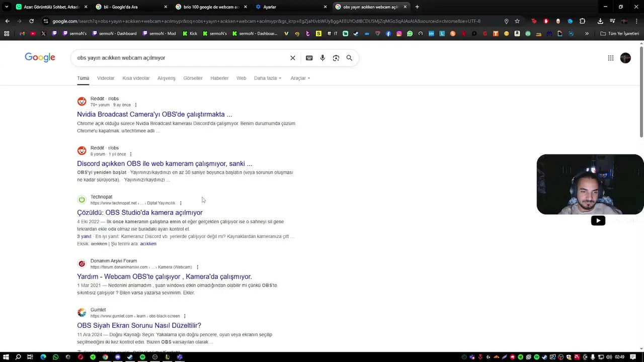Open Discord açıkken OBS ile result
The width and height of the screenshot is (644, 362).
165,163
